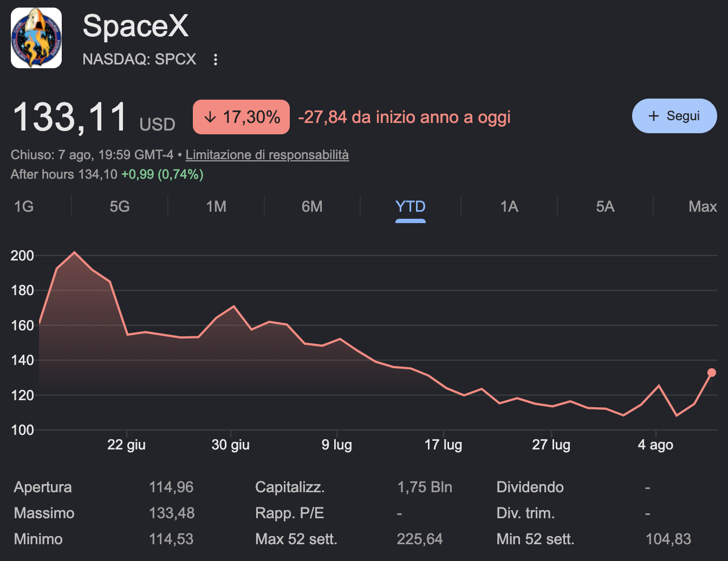
Task: Click the SpaceX mission patch logo
Action: coord(36,38)
